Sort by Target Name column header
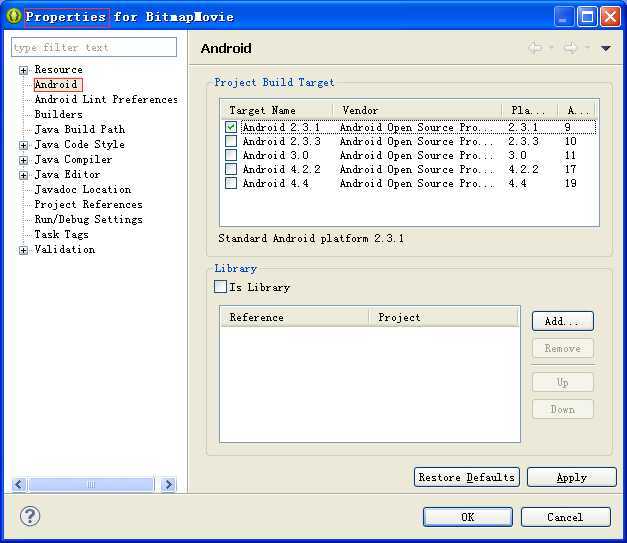The height and width of the screenshot is (543, 627). point(277,110)
